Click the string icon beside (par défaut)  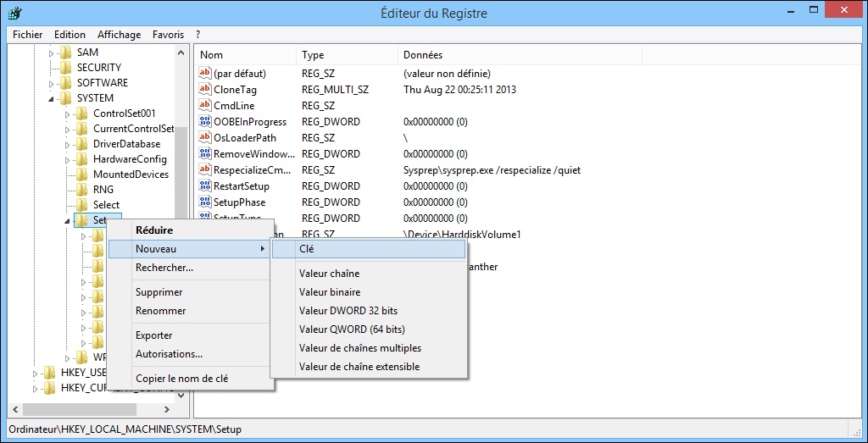pyautogui.click(x=205, y=73)
